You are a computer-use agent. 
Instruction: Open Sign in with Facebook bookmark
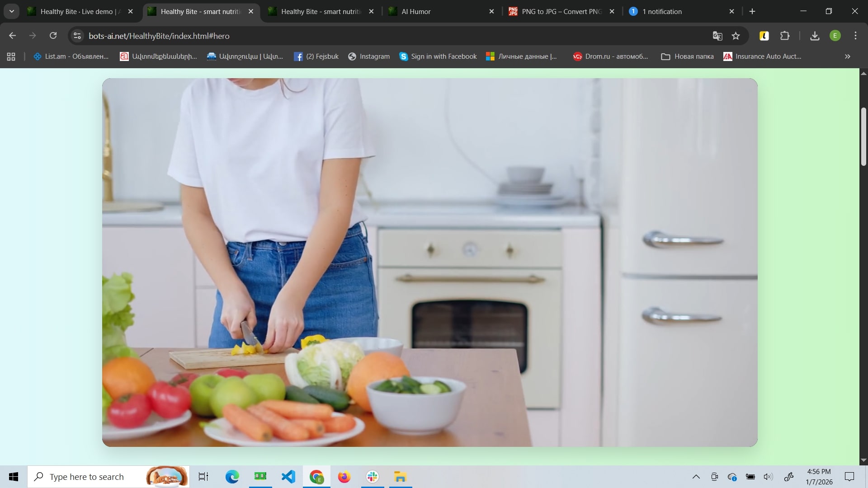click(x=438, y=56)
